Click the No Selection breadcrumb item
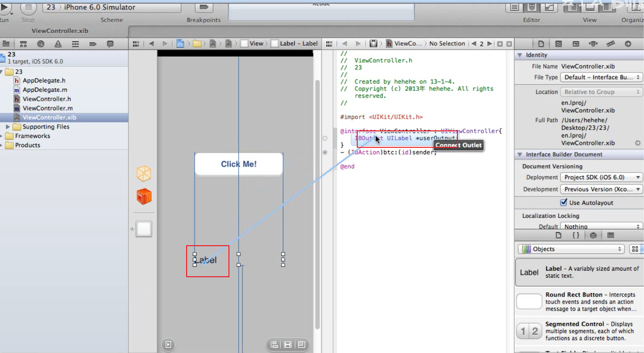Image resolution: width=644 pixels, height=353 pixels. click(447, 43)
